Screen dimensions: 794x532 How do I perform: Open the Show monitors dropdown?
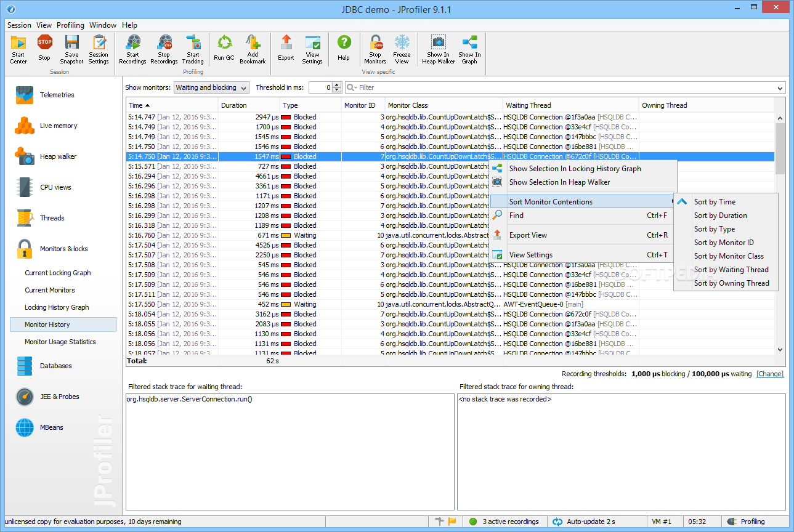click(211, 87)
